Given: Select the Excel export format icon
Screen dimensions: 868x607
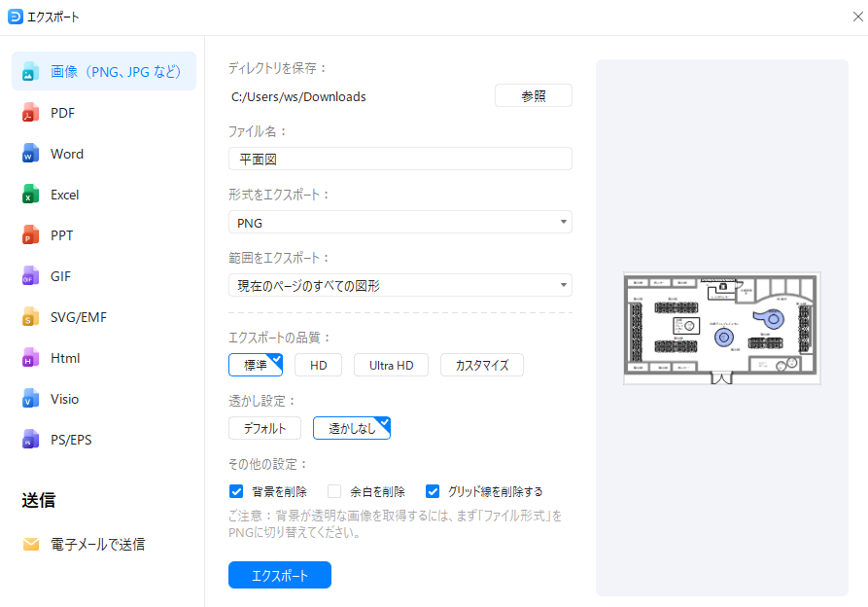Looking at the screenshot, I should 32,195.
